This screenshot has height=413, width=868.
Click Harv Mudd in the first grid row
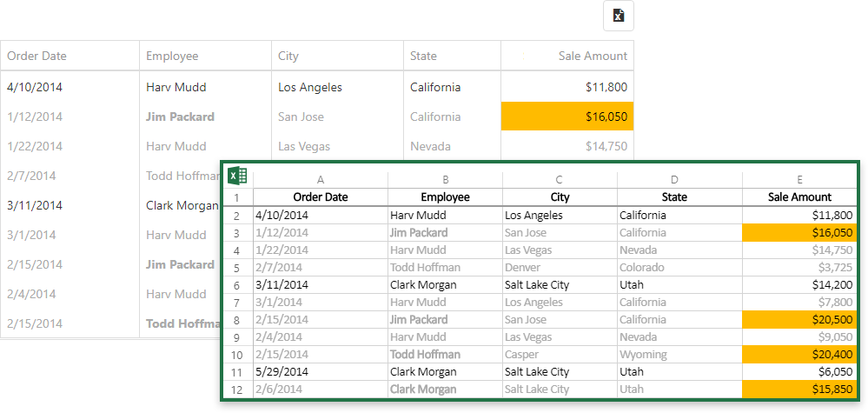click(x=176, y=87)
